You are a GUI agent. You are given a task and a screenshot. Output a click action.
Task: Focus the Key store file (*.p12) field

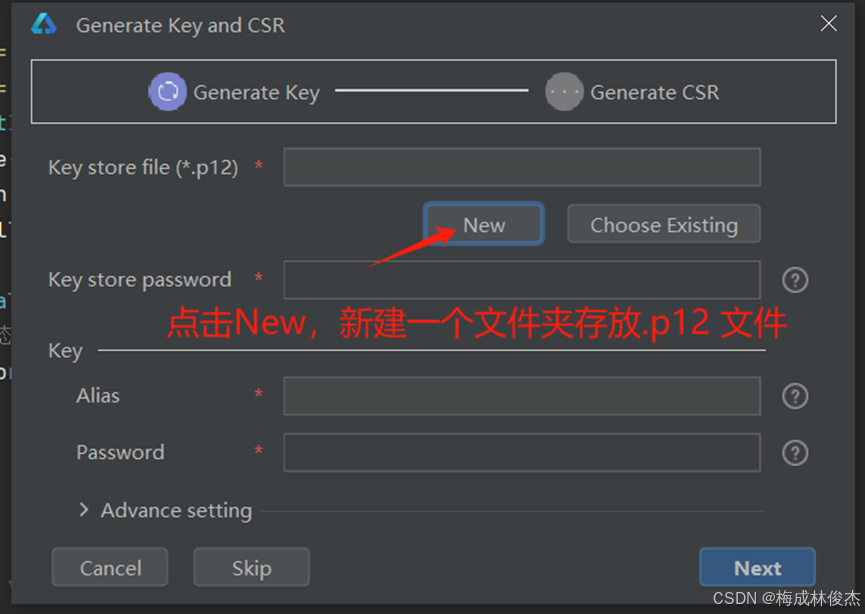point(522,167)
